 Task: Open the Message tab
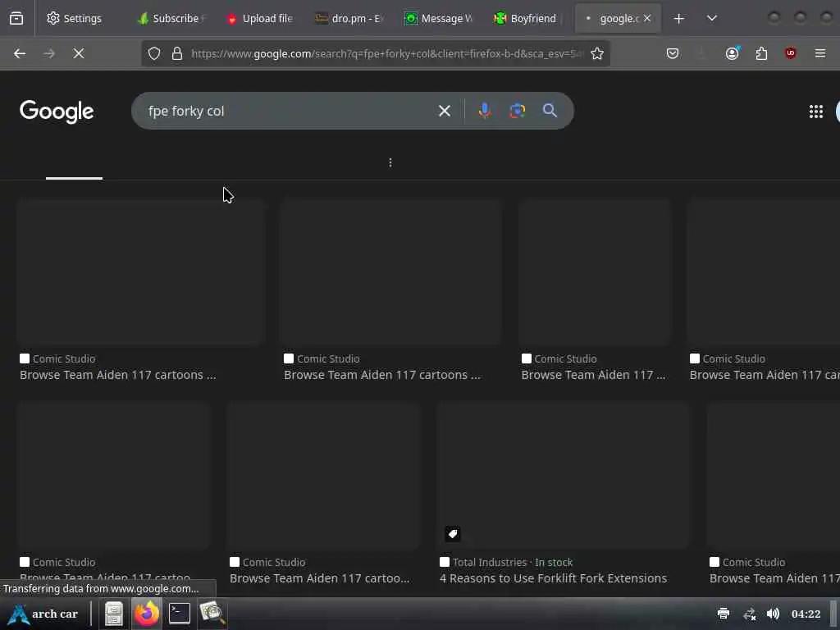[440, 18]
